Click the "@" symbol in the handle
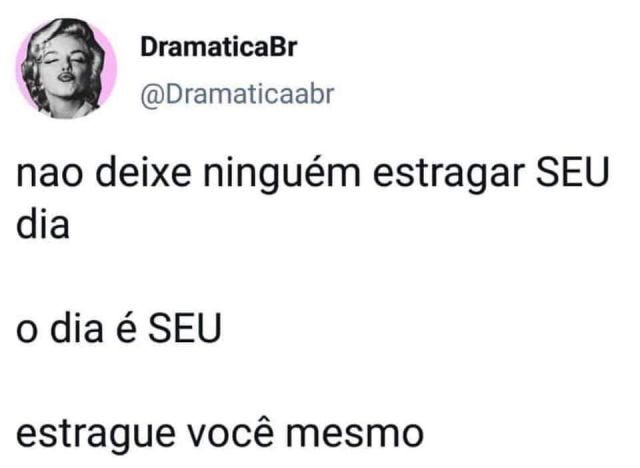Screen dimensions: 640x468 point(152,96)
